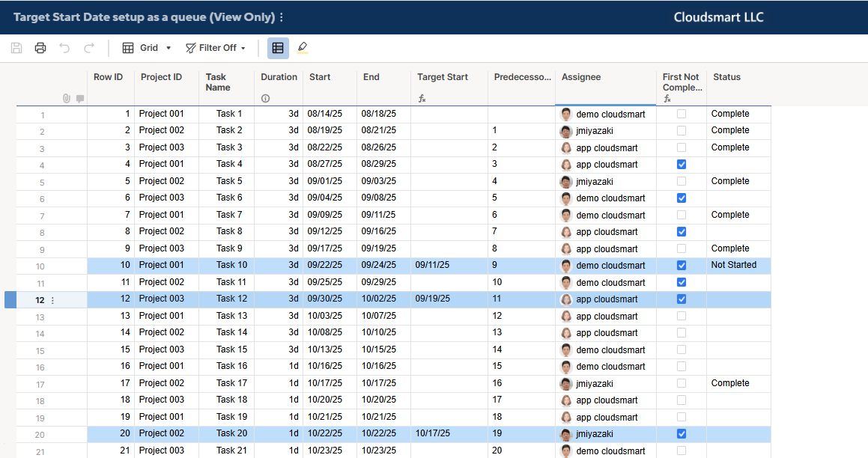Click the Print icon
The width and height of the screenshot is (868, 458).
[40, 48]
